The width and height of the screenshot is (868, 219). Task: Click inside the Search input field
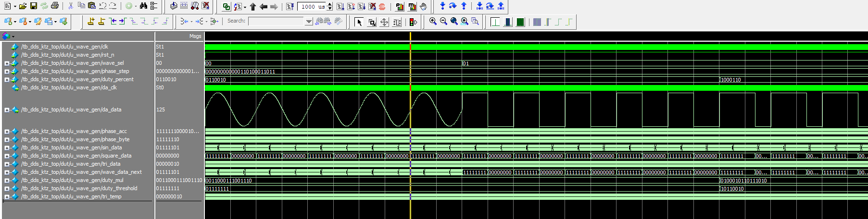tap(277, 21)
